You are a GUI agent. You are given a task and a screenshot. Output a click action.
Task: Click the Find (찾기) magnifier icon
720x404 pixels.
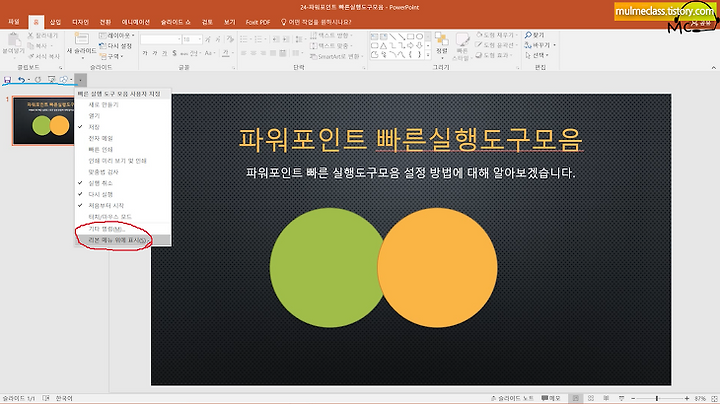click(528, 35)
